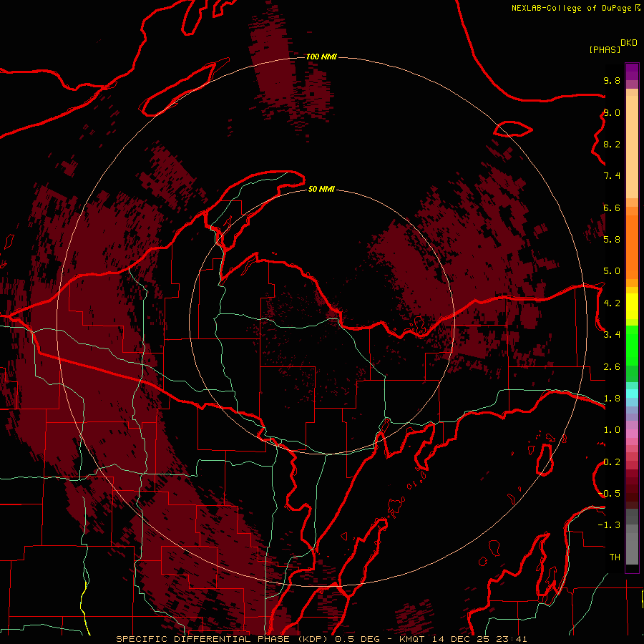Click the 4.2 scale value
The height and width of the screenshot is (644, 644).
pos(612,303)
